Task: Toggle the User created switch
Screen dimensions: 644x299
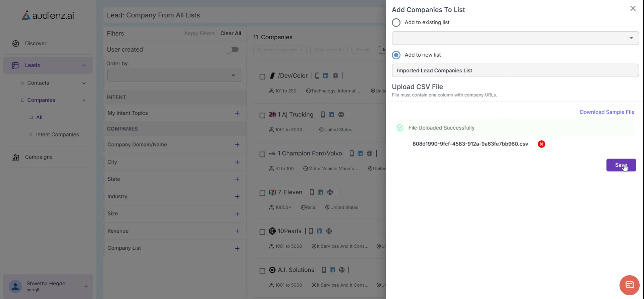Action: 232,50
